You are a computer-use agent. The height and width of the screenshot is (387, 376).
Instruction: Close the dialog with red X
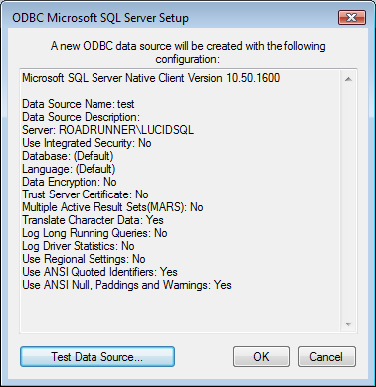click(x=352, y=17)
